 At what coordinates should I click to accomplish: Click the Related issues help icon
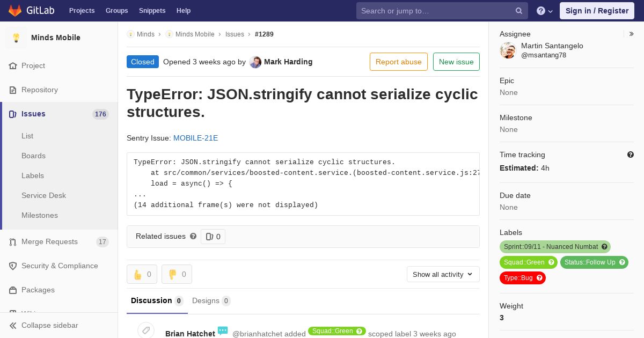coord(193,236)
